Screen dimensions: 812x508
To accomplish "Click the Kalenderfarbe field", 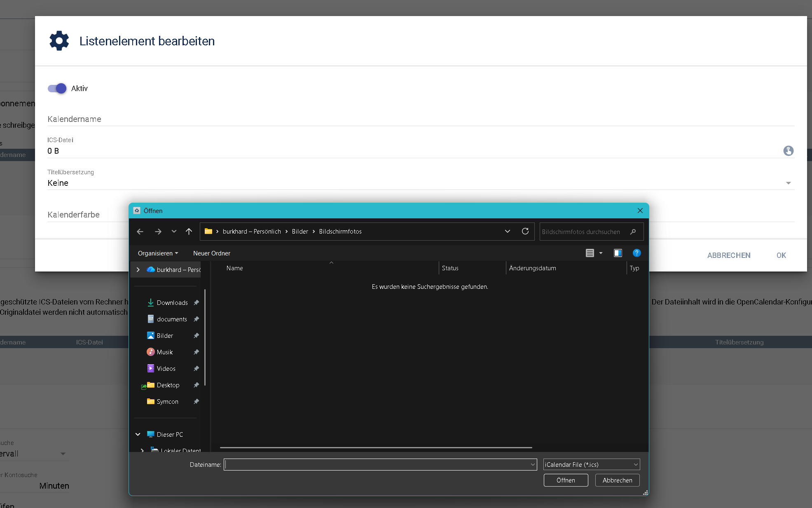I will [x=88, y=215].
